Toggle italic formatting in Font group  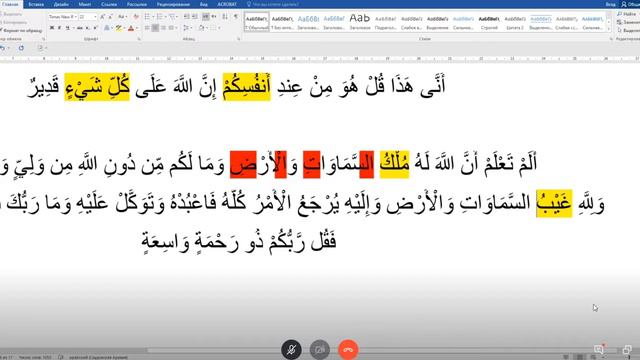pyautogui.click(x=59, y=28)
